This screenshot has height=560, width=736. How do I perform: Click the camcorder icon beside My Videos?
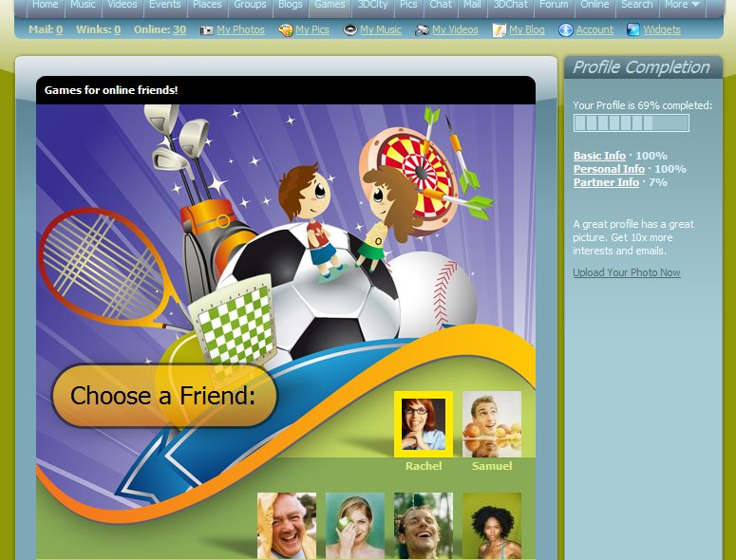pos(422,30)
